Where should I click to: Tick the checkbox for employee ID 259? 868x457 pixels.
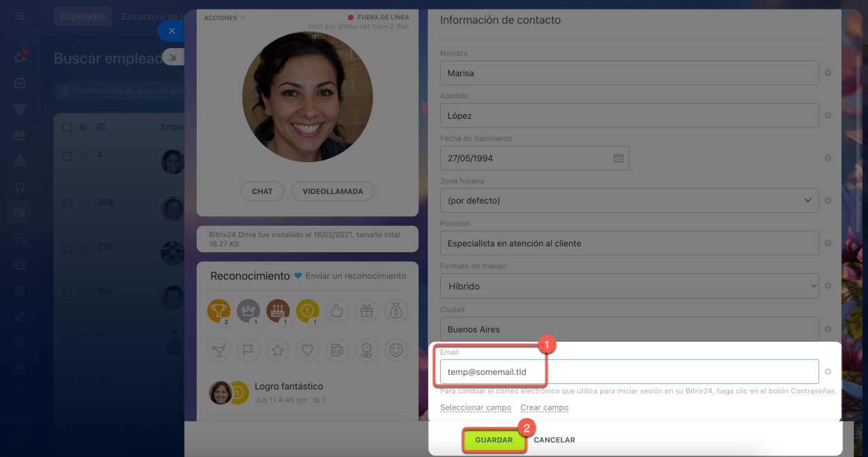coord(67,203)
